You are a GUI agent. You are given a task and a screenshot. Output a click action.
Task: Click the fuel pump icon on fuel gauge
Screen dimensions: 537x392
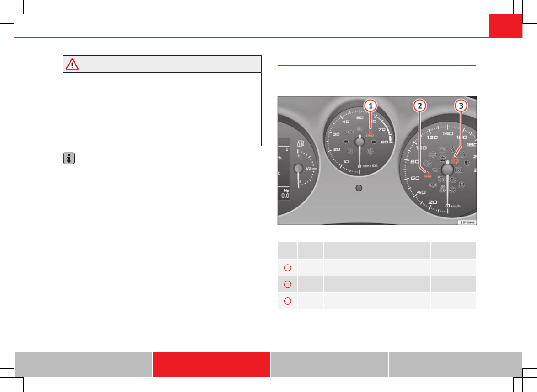click(x=301, y=143)
